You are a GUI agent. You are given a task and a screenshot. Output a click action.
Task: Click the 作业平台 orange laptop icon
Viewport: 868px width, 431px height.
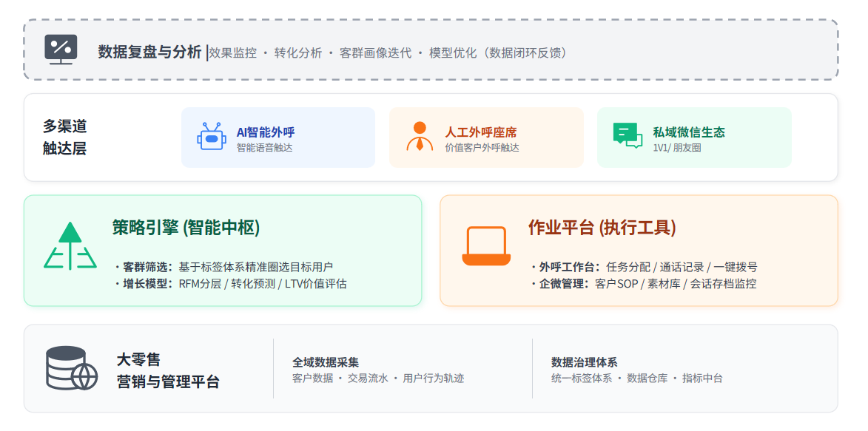[x=486, y=245]
